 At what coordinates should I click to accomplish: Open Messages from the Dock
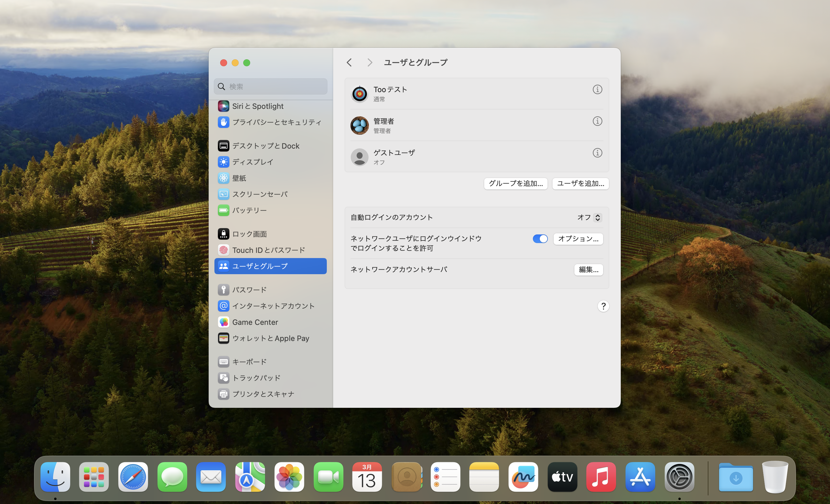coord(172,477)
